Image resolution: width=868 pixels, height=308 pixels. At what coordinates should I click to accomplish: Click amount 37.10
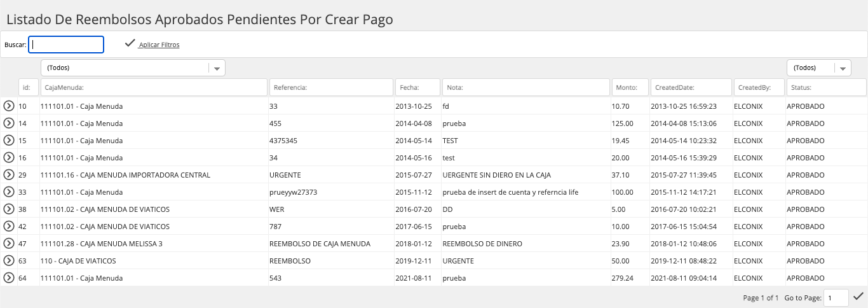pyautogui.click(x=621, y=175)
